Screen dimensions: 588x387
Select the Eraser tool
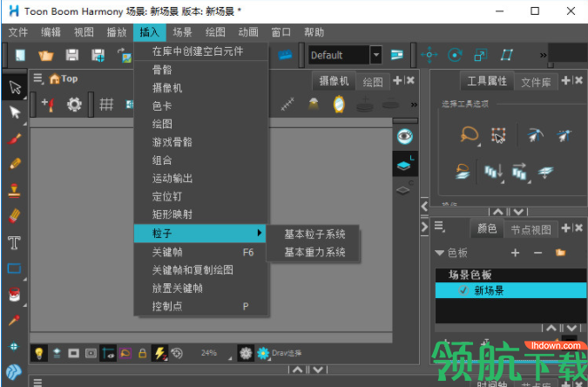point(14,216)
